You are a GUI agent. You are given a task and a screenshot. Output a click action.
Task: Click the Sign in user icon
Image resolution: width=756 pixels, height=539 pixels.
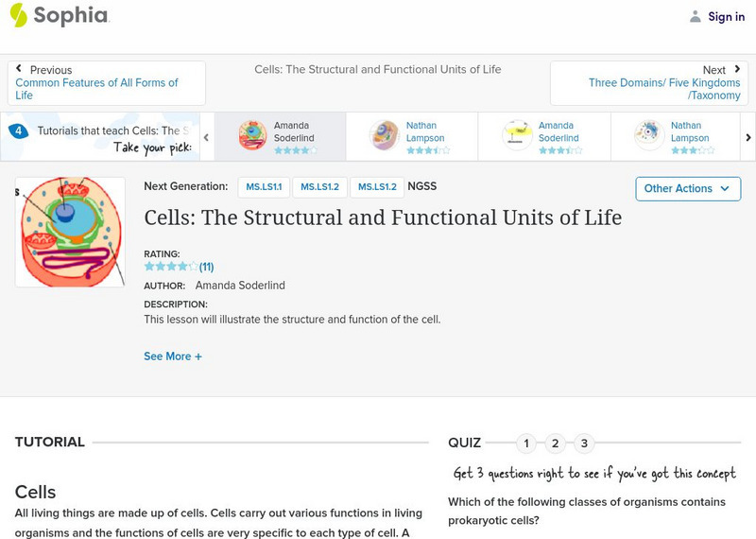click(x=696, y=16)
